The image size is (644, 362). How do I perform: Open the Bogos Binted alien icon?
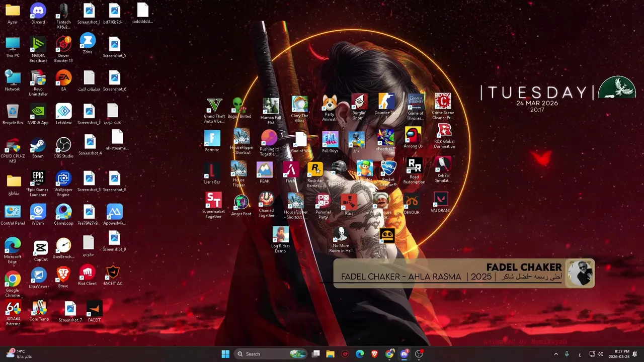tap(239, 108)
